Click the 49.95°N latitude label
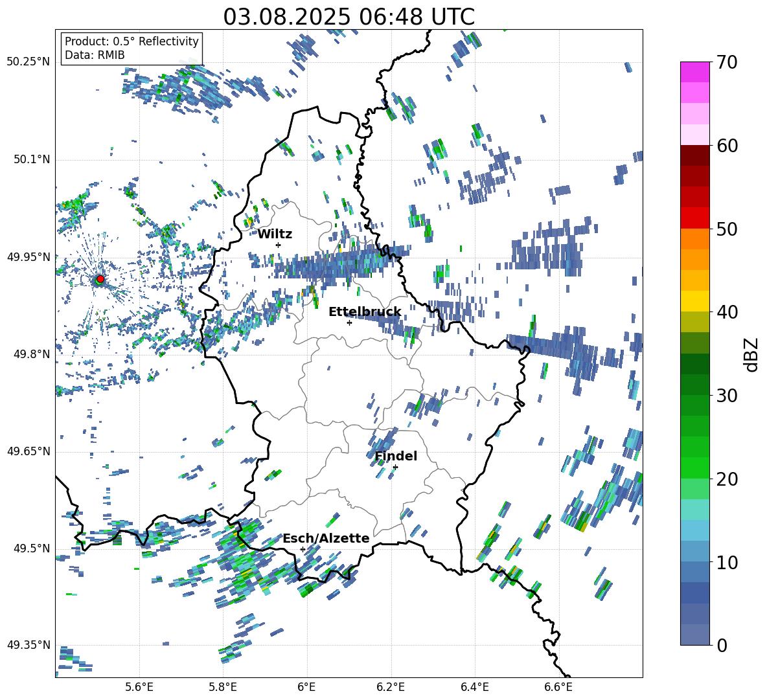The width and height of the screenshot is (767, 700). [x=29, y=256]
